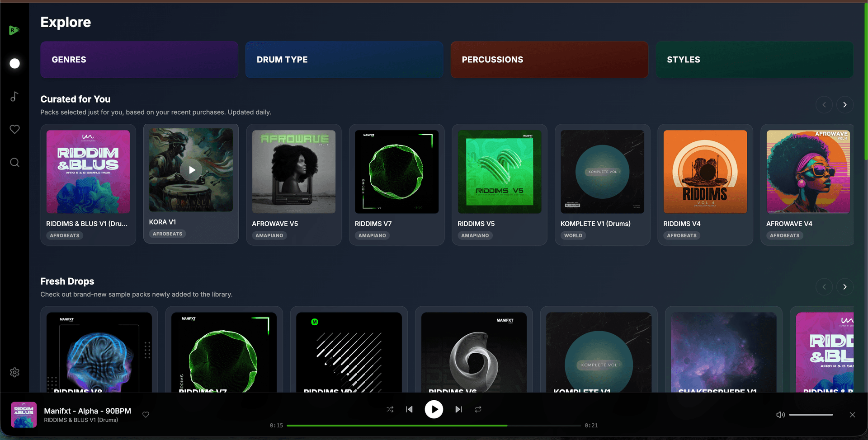Click track title Manifxt - Alpha - 90BPM
The image size is (868, 440).
pyautogui.click(x=87, y=411)
